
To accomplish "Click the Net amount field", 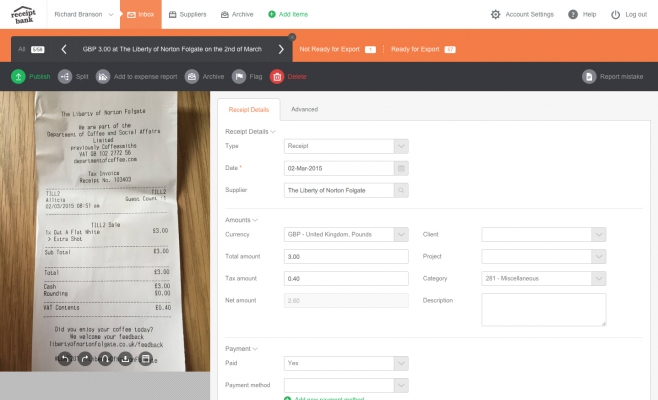I will tap(346, 301).
